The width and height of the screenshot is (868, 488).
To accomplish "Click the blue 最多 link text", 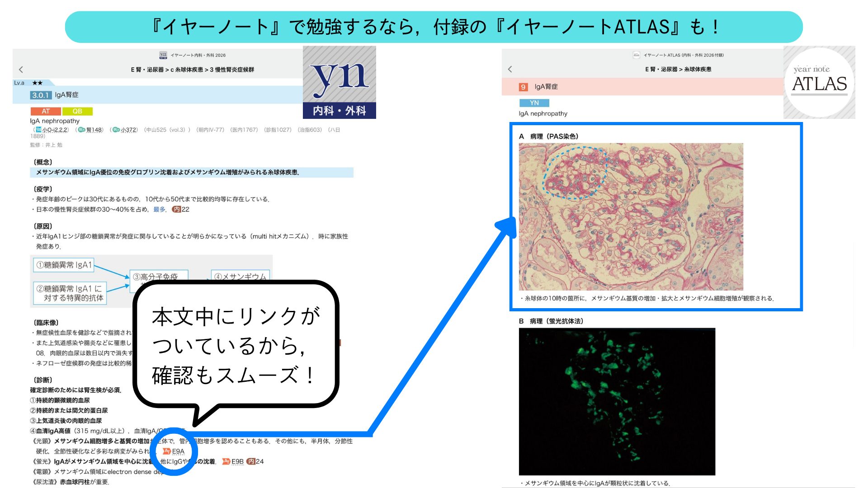I will (159, 209).
